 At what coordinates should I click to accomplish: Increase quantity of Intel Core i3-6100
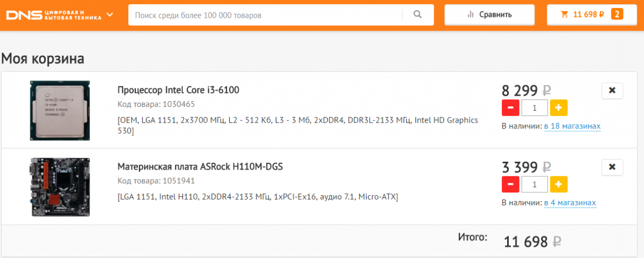(559, 107)
